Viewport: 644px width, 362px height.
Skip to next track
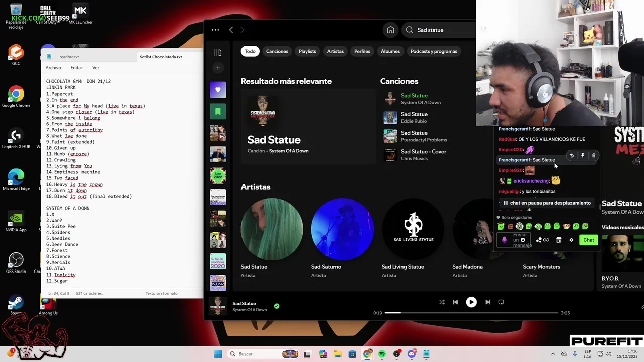point(487,302)
